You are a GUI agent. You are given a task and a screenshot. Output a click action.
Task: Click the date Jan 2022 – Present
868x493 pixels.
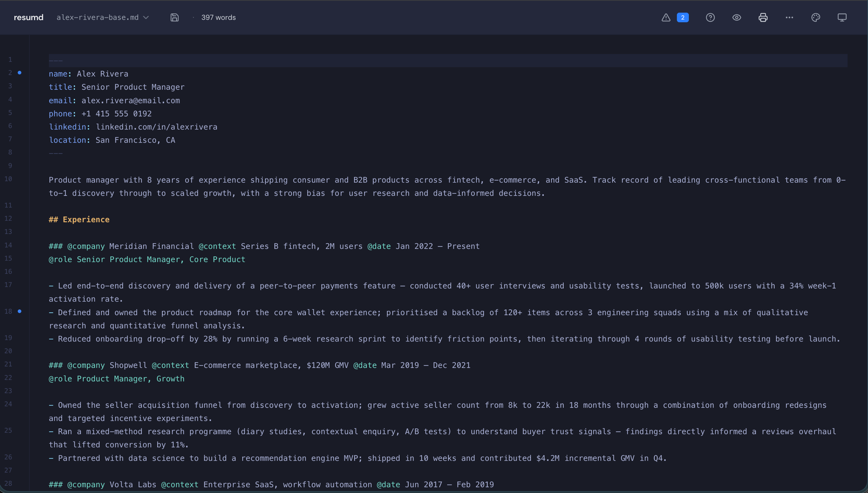pyautogui.click(x=437, y=246)
